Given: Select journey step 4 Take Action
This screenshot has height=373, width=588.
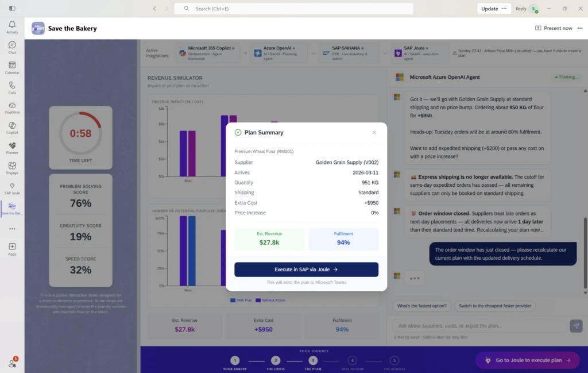Looking at the screenshot, I should [352, 360].
